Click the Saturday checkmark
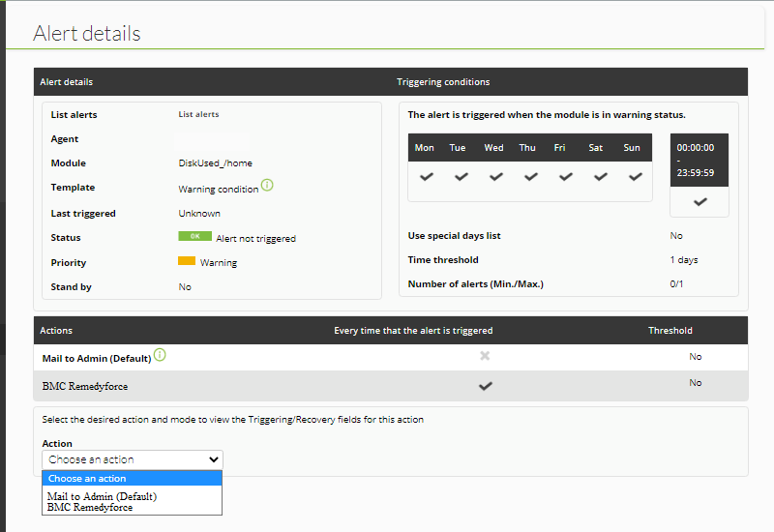This screenshot has width=774, height=532. pos(601,177)
